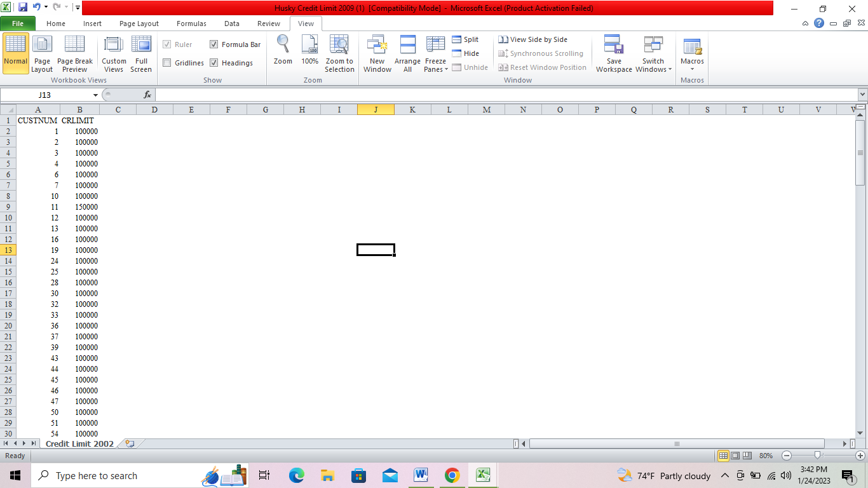Open the Review tab
The width and height of the screenshot is (868, 488).
click(269, 24)
